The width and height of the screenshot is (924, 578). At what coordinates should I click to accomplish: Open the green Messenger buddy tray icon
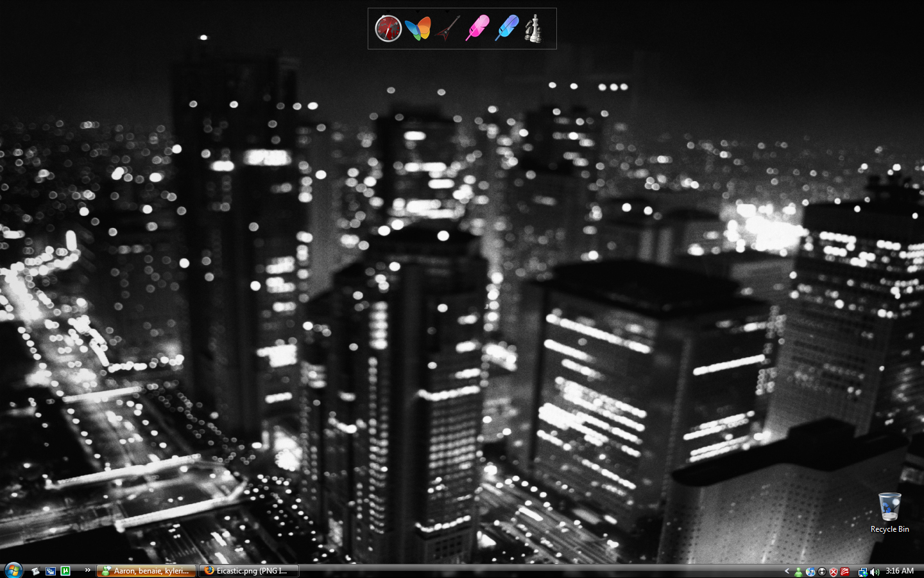[x=798, y=572]
